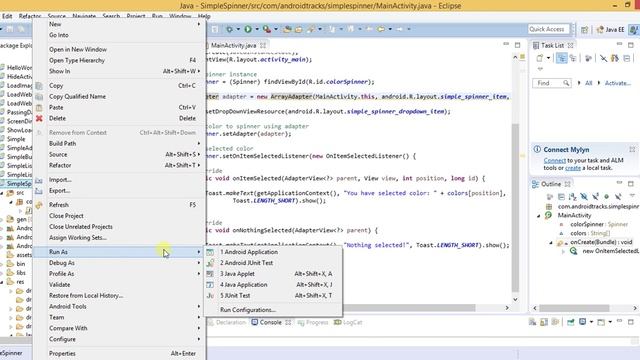The width and height of the screenshot is (640, 360).
Task: Click the Debug bug toolbar icon
Action: coord(229,29)
